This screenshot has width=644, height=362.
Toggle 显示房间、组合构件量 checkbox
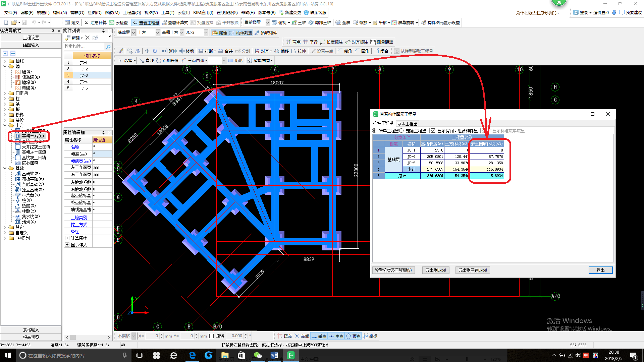click(x=433, y=131)
